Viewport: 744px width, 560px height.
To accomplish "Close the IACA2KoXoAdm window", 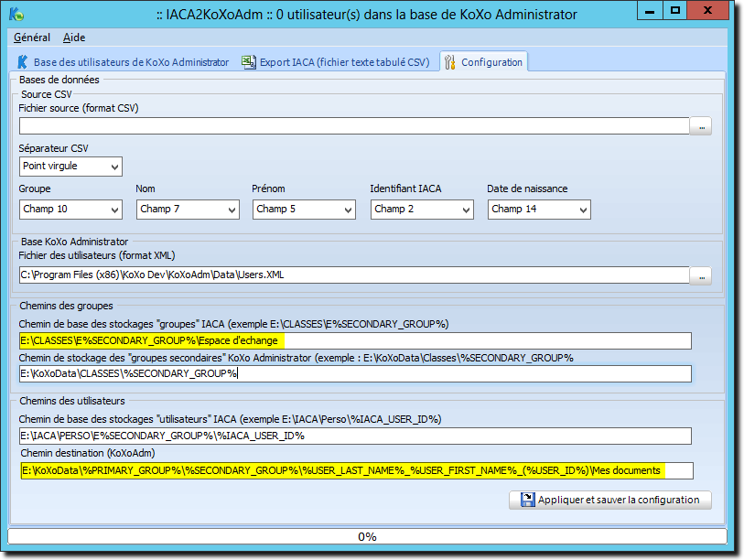I will point(707,10).
